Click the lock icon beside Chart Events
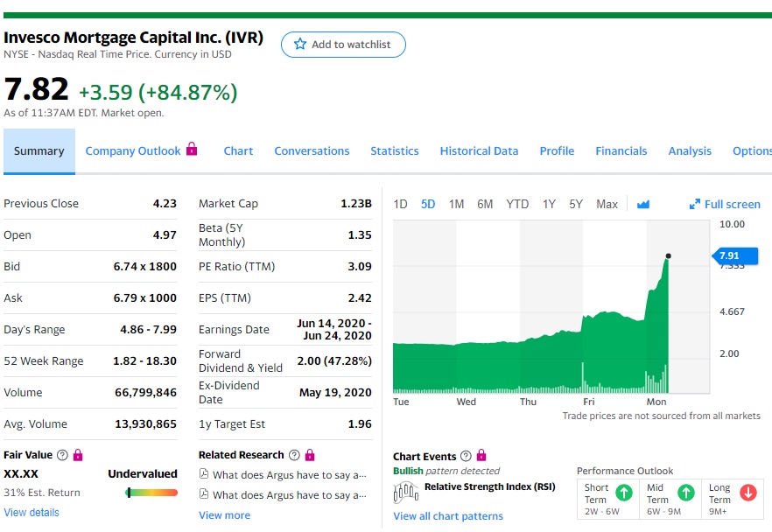Viewport: 772px width, 532px height. [481, 455]
